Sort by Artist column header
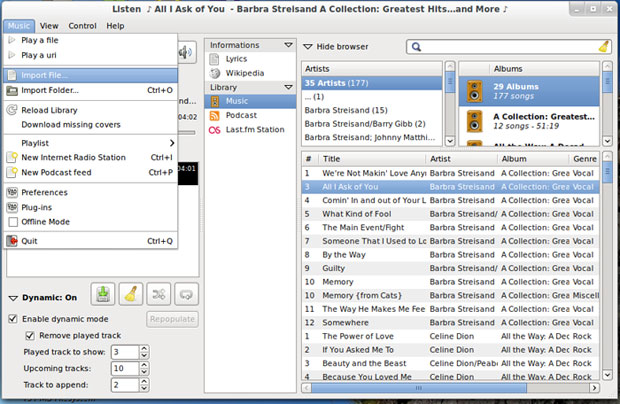The image size is (620, 404). [461, 159]
